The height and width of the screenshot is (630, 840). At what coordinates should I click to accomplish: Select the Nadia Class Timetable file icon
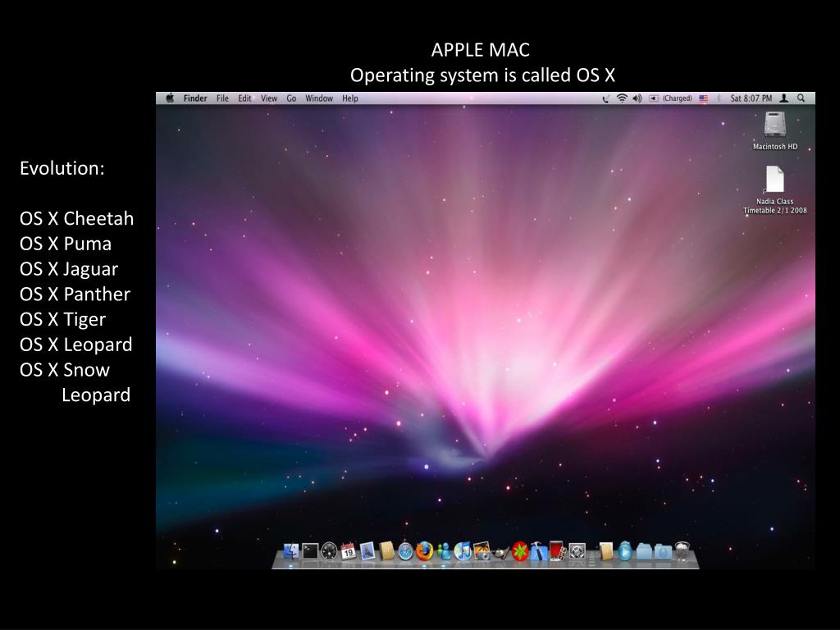[x=774, y=179]
